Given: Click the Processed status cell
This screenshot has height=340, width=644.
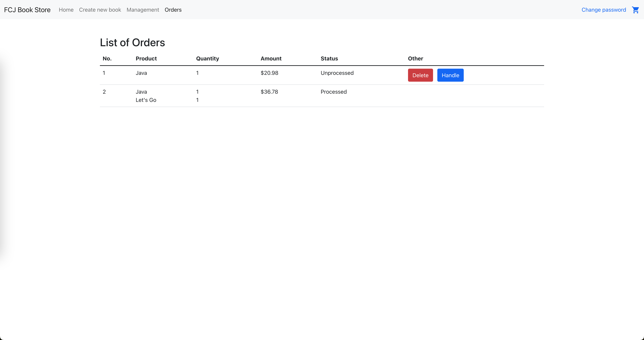Looking at the screenshot, I should click(x=333, y=92).
